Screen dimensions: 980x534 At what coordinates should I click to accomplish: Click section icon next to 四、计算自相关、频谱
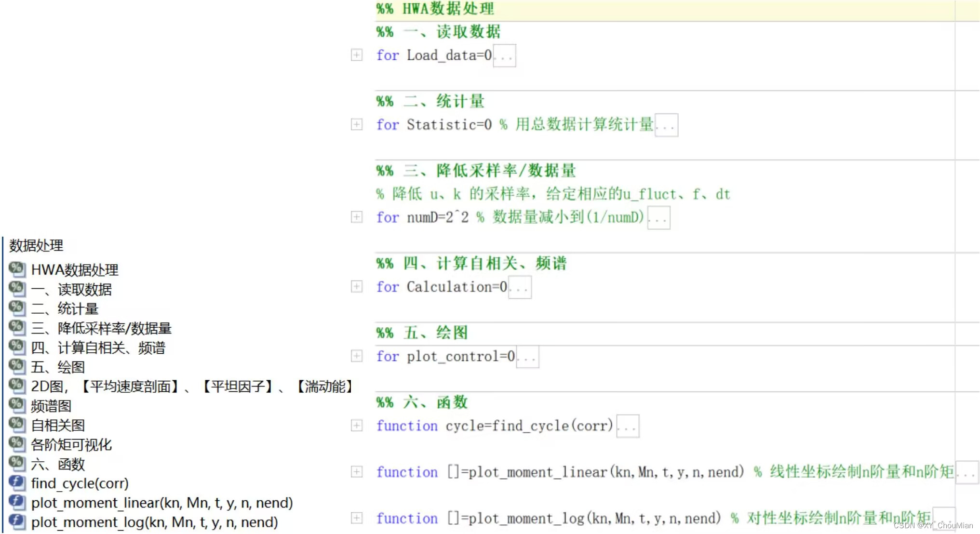17,347
